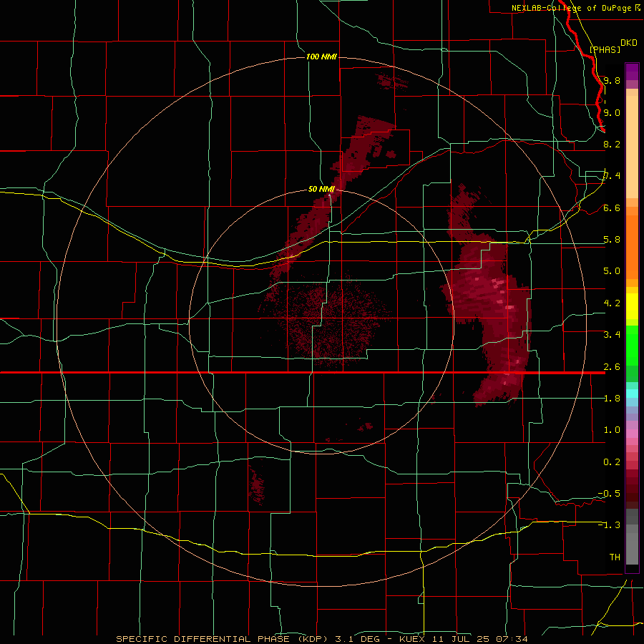Click the 5.8 legend value
Viewport: 644px width, 644px height.
[612, 240]
